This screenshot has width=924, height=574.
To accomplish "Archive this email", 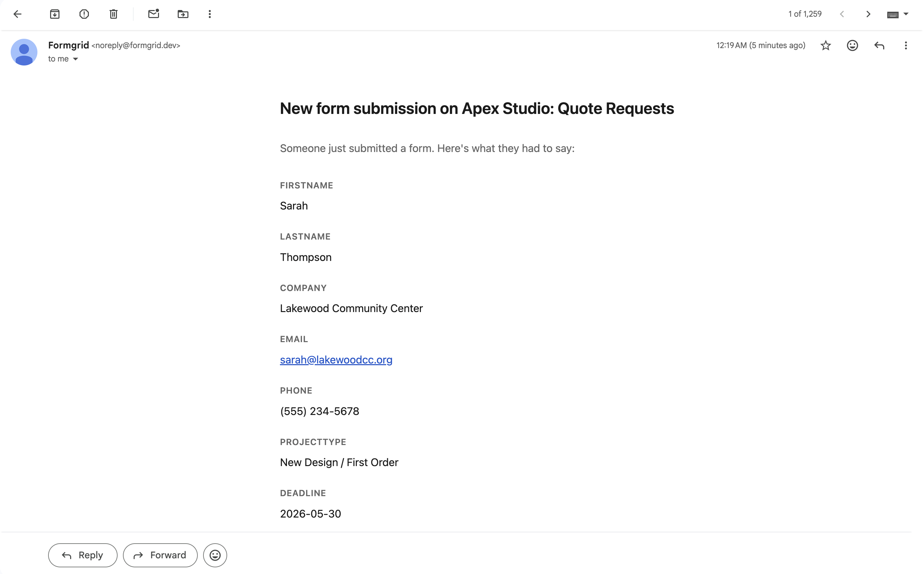I will (55, 14).
